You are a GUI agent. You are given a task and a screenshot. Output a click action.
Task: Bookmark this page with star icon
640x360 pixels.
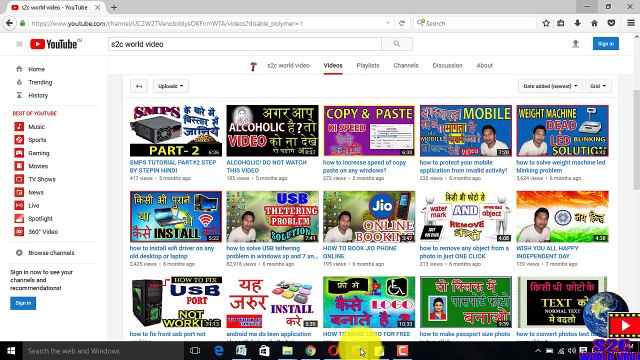pyautogui.click(x=546, y=23)
